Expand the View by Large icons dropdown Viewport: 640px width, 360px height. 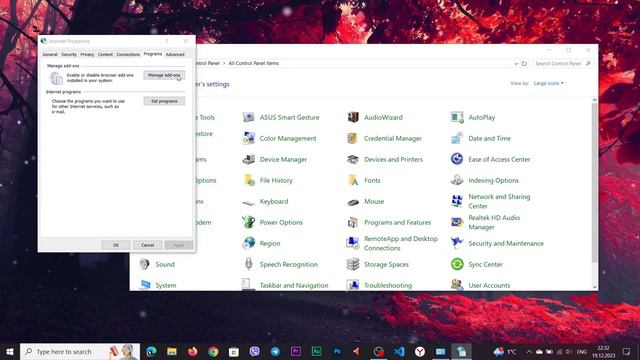pyautogui.click(x=549, y=83)
